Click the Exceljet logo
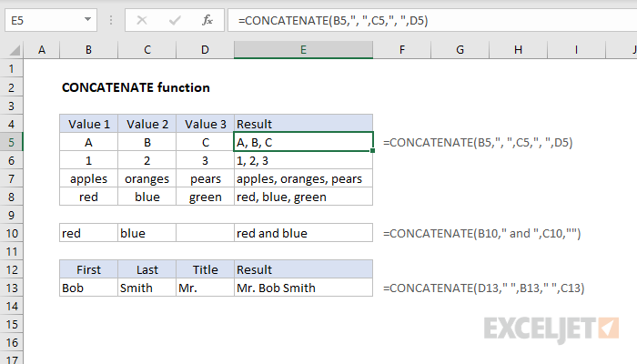 [x=551, y=328]
